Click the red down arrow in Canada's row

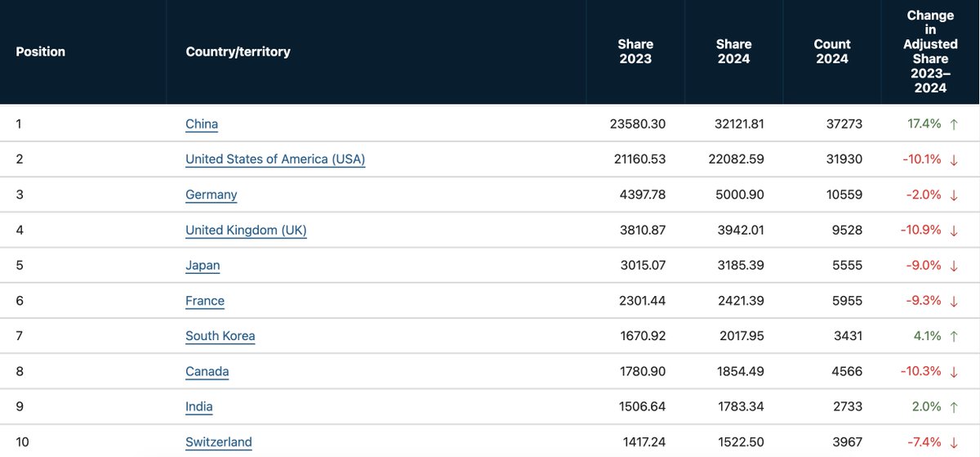coord(953,371)
